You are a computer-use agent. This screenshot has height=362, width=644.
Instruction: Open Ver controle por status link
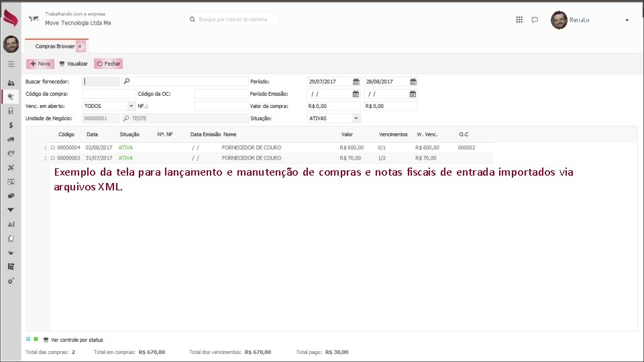(x=73, y=340)
